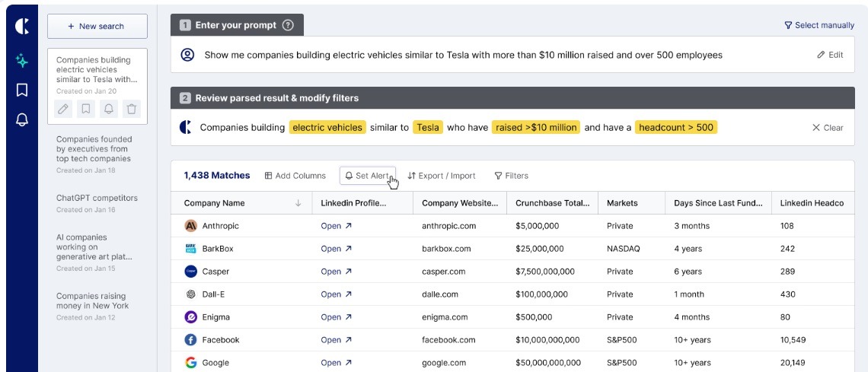Click the Casper company logo
This screenshot has width=868, height=372.
(x=191, y=272)
